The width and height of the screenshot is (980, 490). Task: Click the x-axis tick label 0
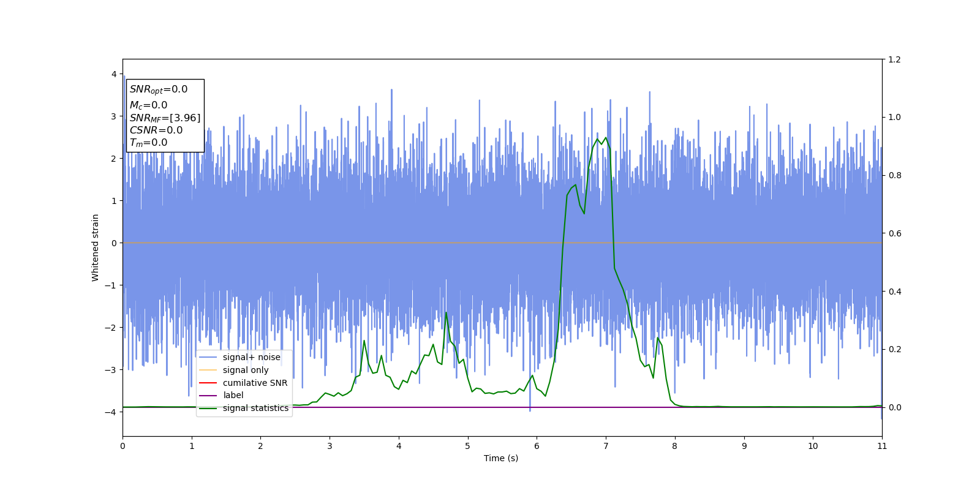[123, 446]
